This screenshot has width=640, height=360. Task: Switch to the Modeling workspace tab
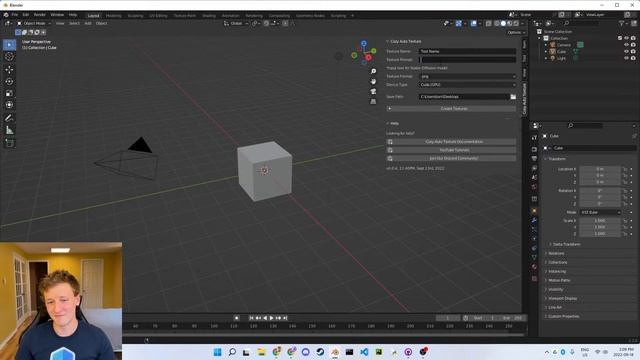point(113,16)
